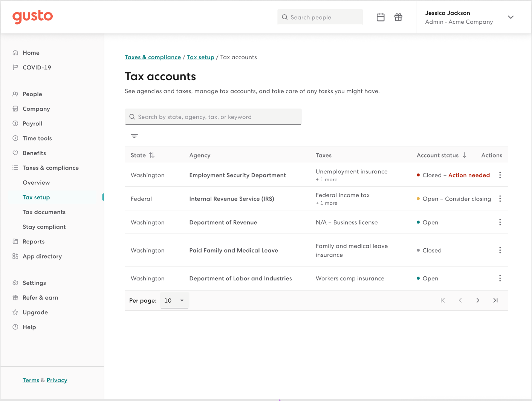This screenshot has height=401, width=532.
Task: Focus the Search people field
Action: pos(320,17)
